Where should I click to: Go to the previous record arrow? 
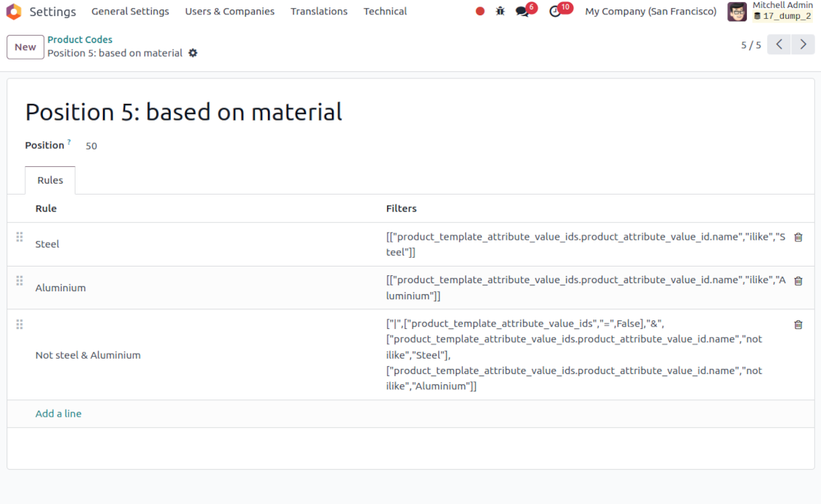click(779, 44)
